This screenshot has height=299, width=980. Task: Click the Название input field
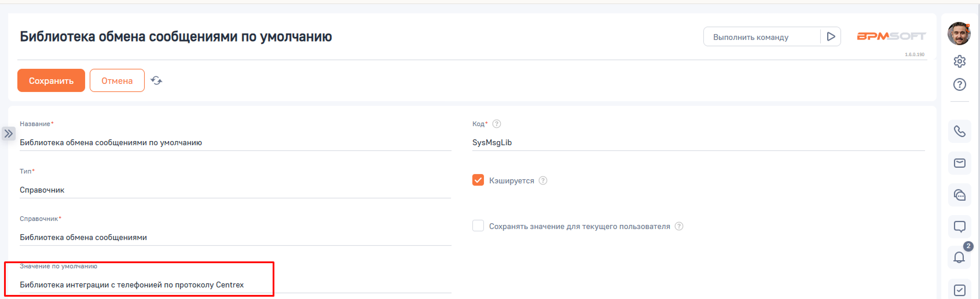click(234, 142)
